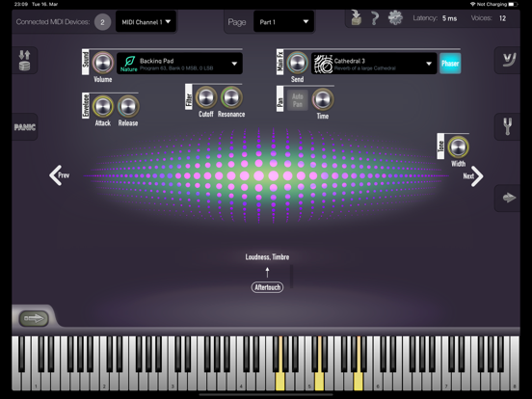
Task: Click the 23:09 clock in status bar
Action: 20,4
